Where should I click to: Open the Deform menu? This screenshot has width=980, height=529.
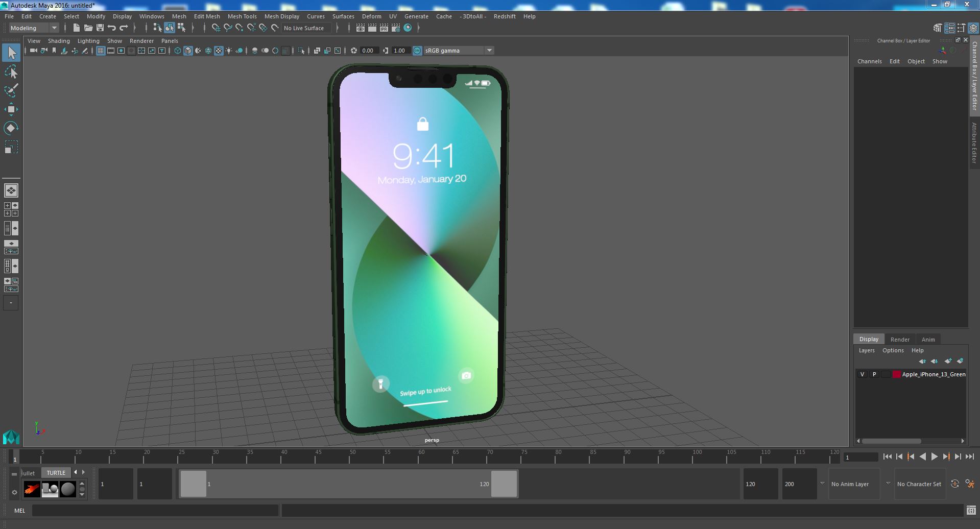pyautogui.click(x=371, y=16)
